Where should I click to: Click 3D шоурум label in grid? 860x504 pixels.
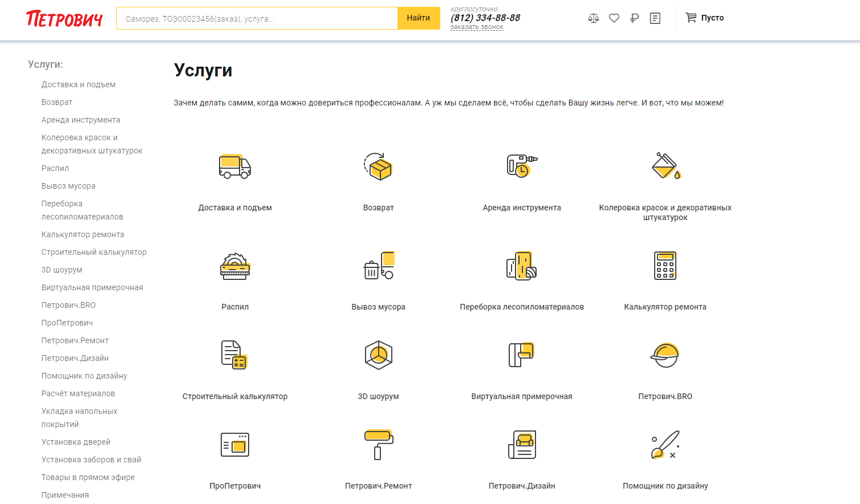click(379, 396)
